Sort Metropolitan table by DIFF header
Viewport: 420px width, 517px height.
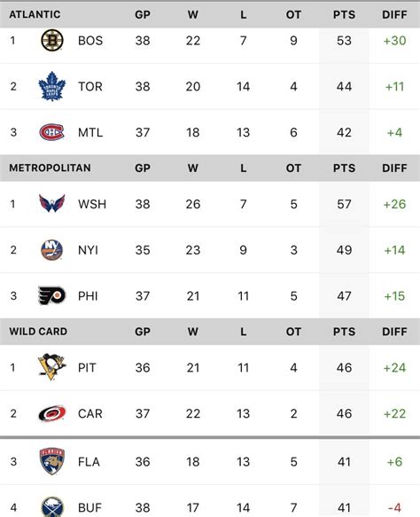pyautogui.click(x=394, y=168)
